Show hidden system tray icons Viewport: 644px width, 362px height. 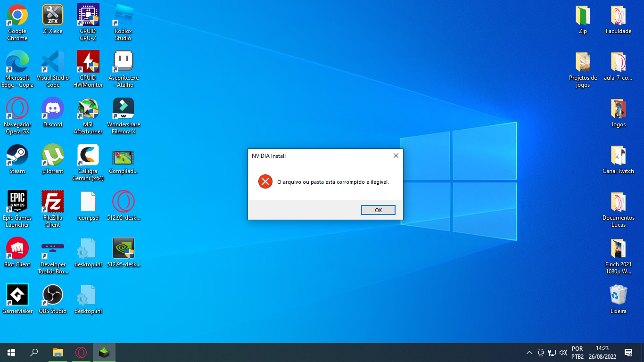(529, 353)
